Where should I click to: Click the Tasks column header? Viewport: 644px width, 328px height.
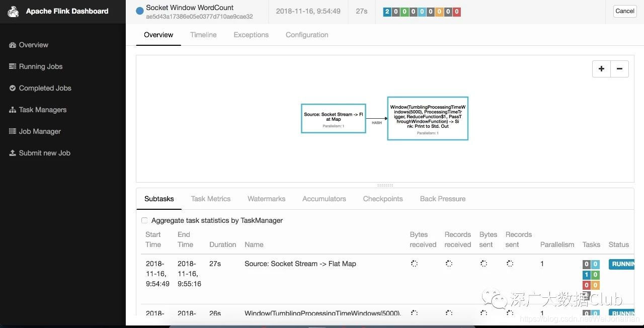(x=591, y=244)
